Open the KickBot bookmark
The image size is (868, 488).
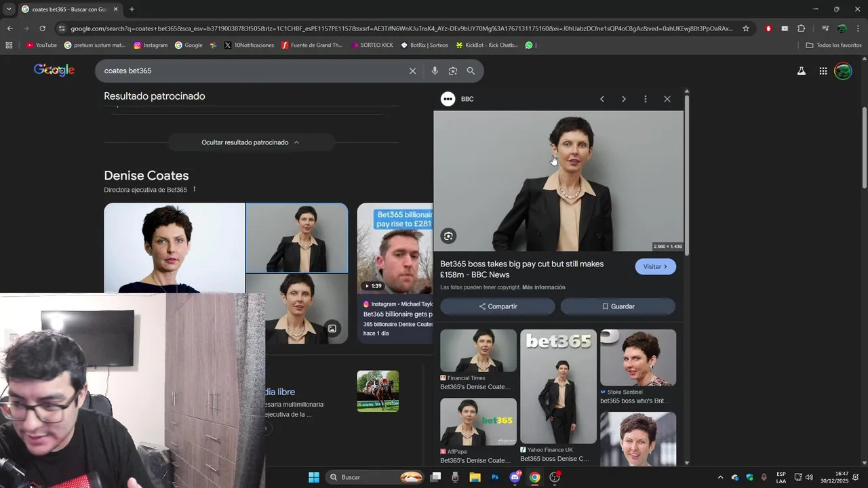tap(487, 45)
